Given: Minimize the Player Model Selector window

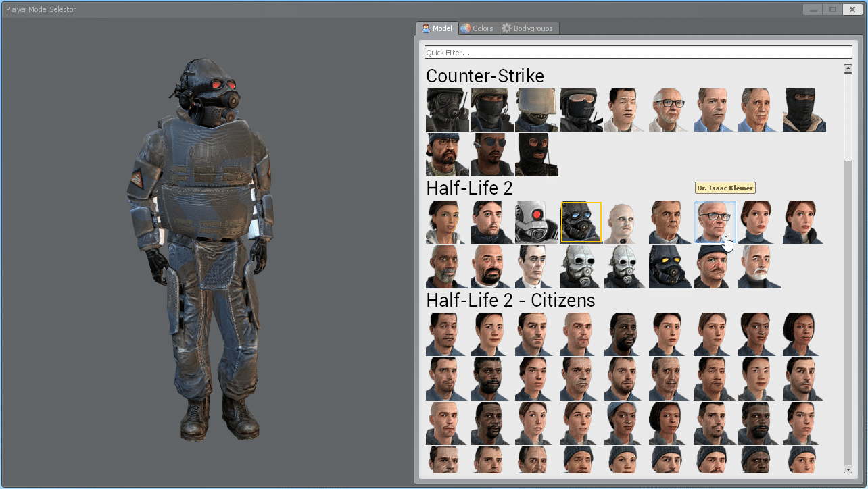Looking at the screenshot, I should pos(813,9).
